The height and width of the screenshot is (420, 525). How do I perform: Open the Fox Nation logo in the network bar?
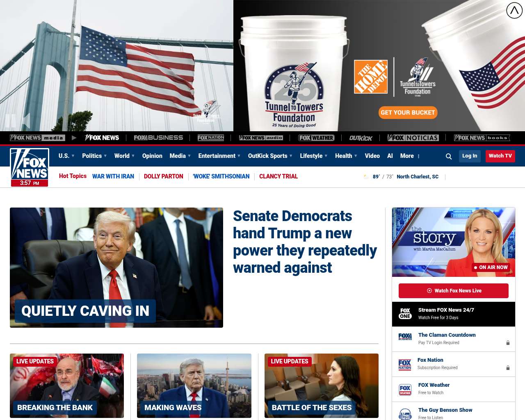pyautogui.click(x=211, y=138)
